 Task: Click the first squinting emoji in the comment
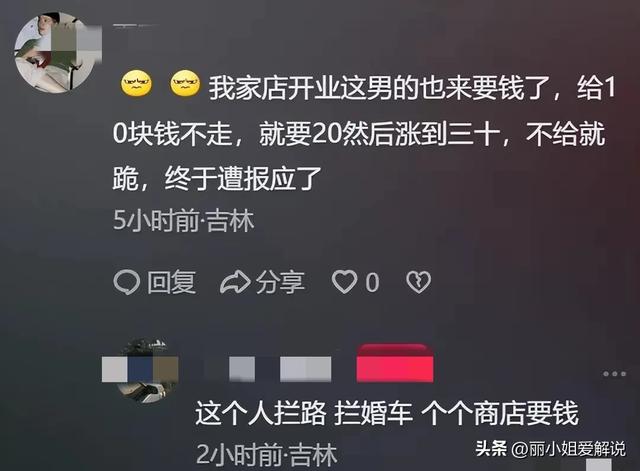click(x=137, y=84)
